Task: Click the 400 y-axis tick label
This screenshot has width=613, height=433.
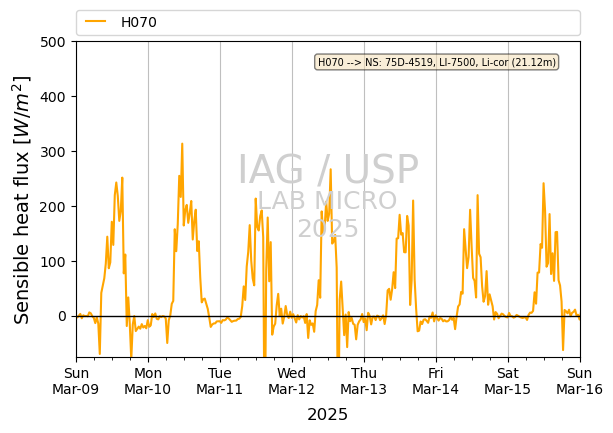Action: pyautogui.click(x=53, y=97)
